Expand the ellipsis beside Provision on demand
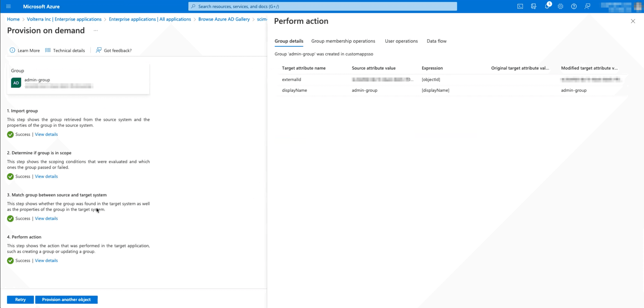 click(x=95, y=30)
